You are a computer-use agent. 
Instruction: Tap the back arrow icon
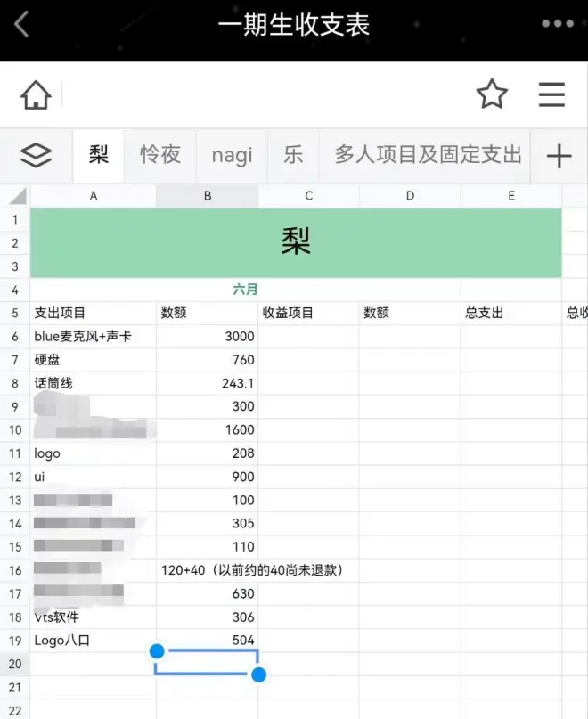click(22, 24)
